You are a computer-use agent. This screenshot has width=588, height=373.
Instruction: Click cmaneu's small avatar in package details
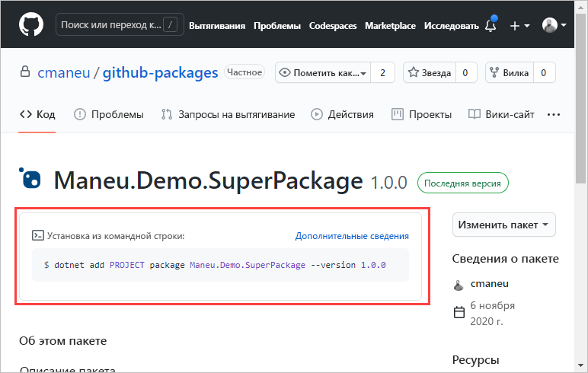459,285
